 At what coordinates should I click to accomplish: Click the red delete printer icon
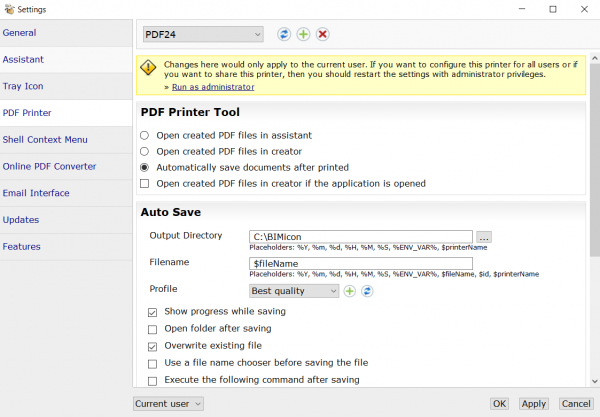tap(322, 34)
